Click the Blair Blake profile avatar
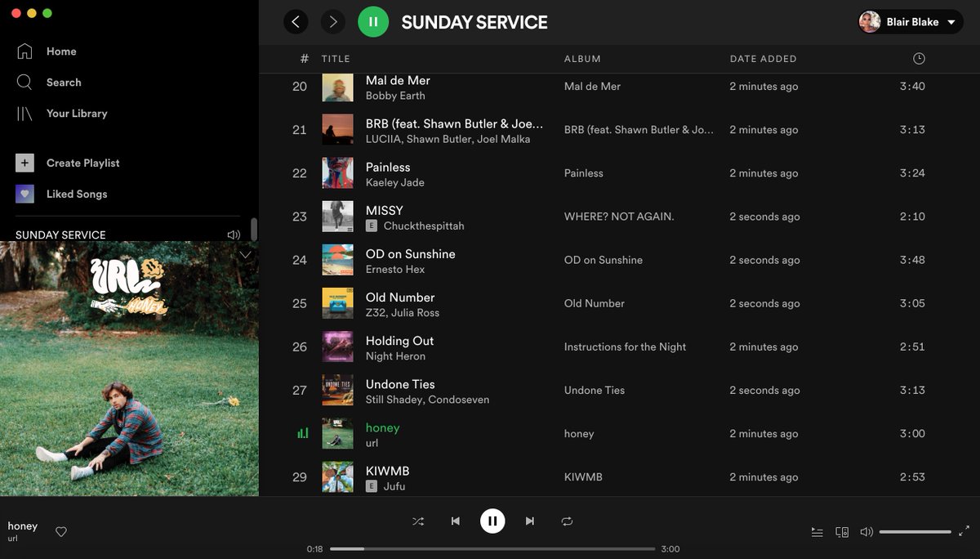This screenshot has height=559, width=980. click(870, 22)
